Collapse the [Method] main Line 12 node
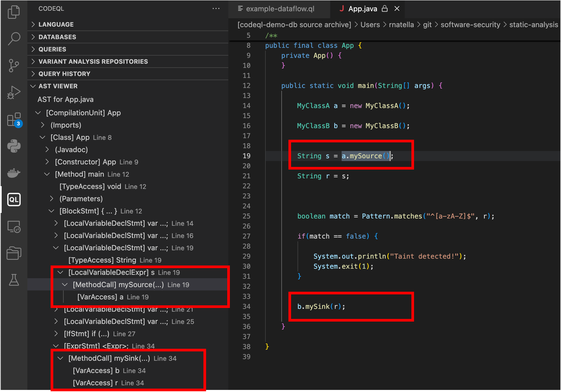 (x=47, y=174)
